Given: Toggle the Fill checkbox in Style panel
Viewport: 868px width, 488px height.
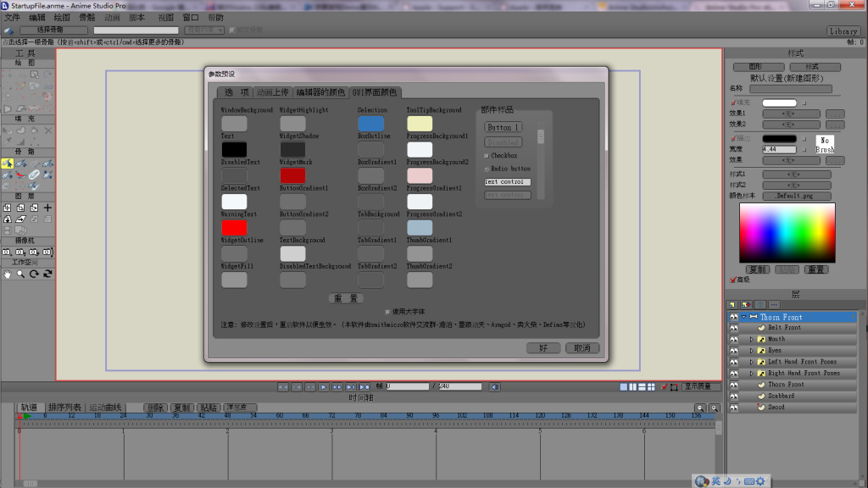Looking at the screenshot, I should tap(733, 103).
